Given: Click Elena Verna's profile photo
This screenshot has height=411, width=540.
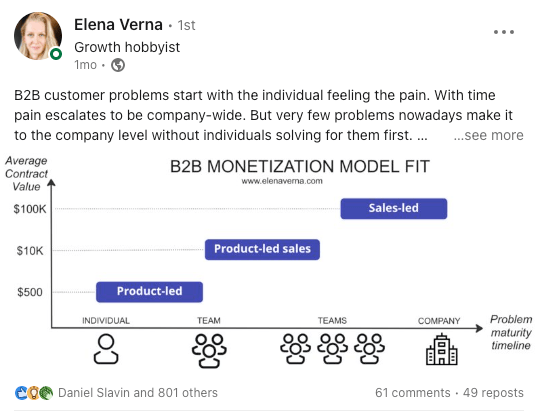Looking at the screenshot, I should click(38, 36).
